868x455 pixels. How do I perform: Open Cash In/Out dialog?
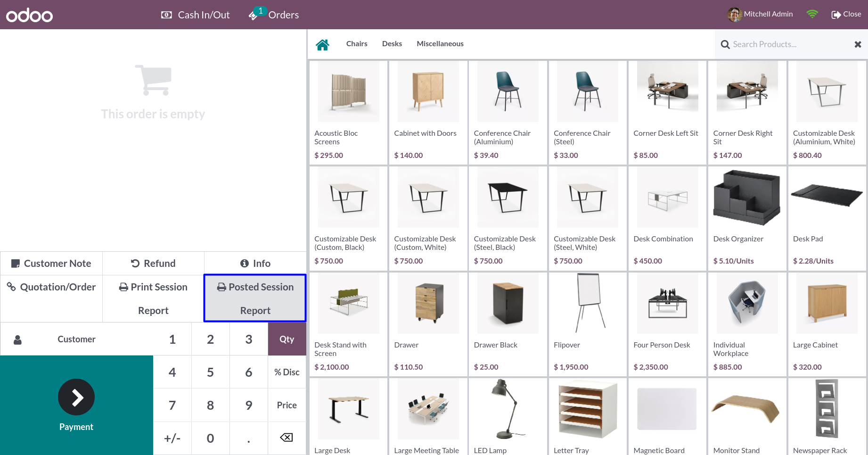tap(195, 15)
